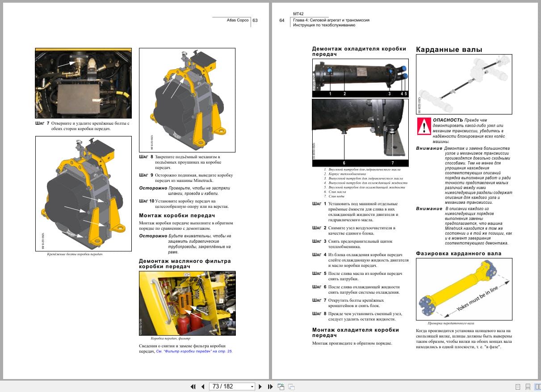Screen dimensions: 541x392
Task: Click legend item "Корпус теплообменника"
Action: click(x=347, y=174)
